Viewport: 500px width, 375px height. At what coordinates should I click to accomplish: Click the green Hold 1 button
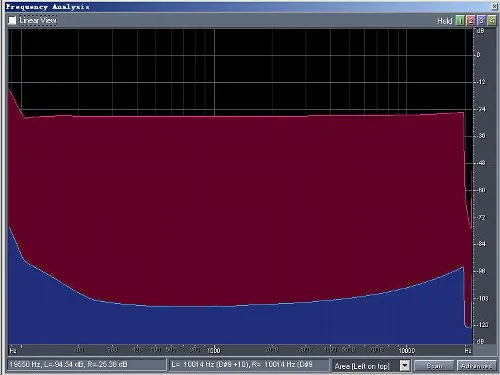click(460, 21)
